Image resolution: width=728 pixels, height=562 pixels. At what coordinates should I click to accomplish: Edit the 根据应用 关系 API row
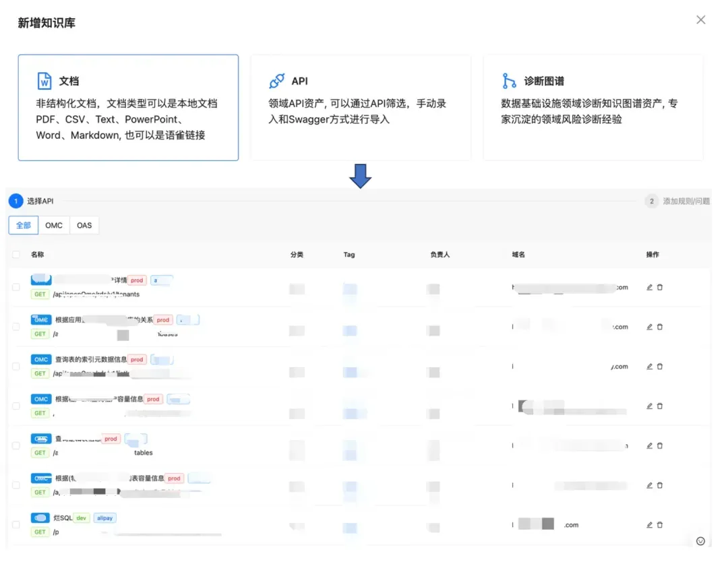(650, 327)
